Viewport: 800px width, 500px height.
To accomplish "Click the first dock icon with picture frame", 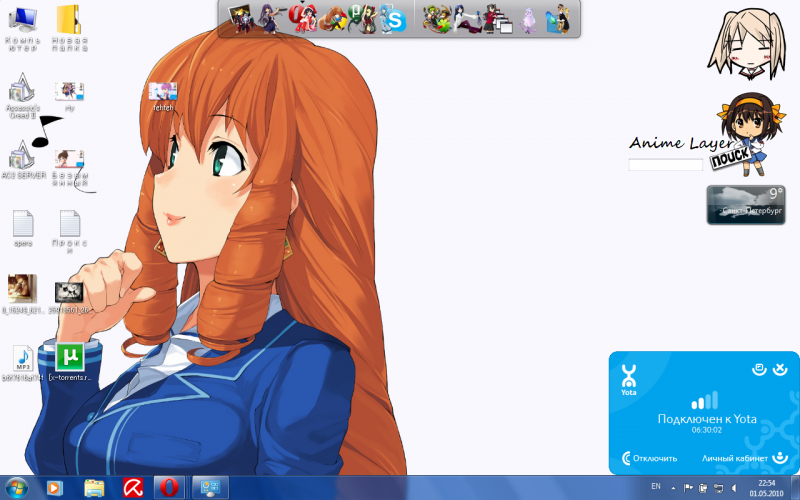I will (240, 19).
